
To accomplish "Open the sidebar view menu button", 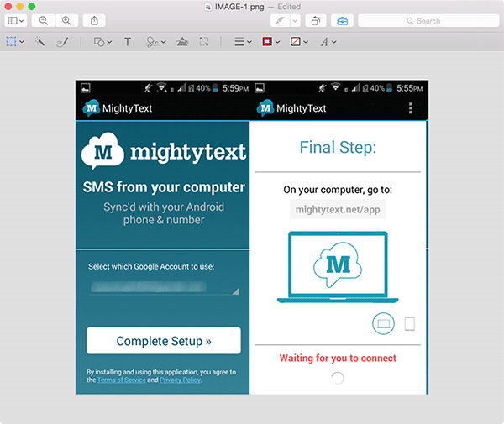I will click(x=16, y=21).
